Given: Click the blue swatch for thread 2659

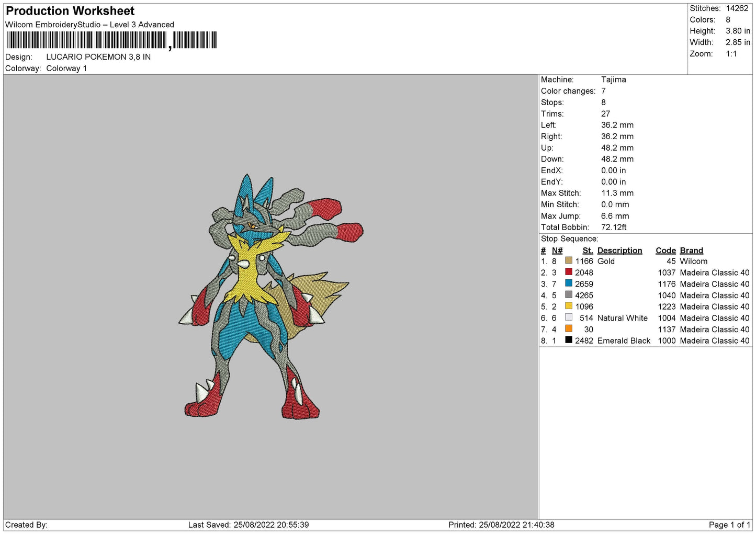Looking at the screenshot, I should [x=569, y=283].
